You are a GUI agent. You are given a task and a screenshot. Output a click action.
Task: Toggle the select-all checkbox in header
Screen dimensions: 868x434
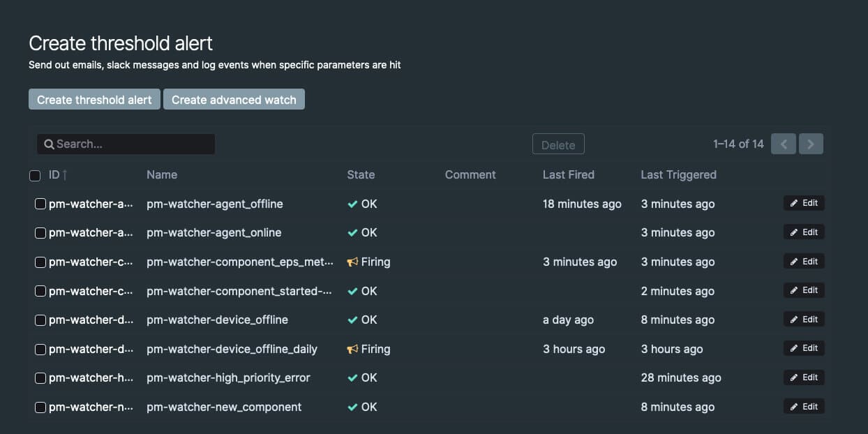pyautogui.click(x=35, y=176)
